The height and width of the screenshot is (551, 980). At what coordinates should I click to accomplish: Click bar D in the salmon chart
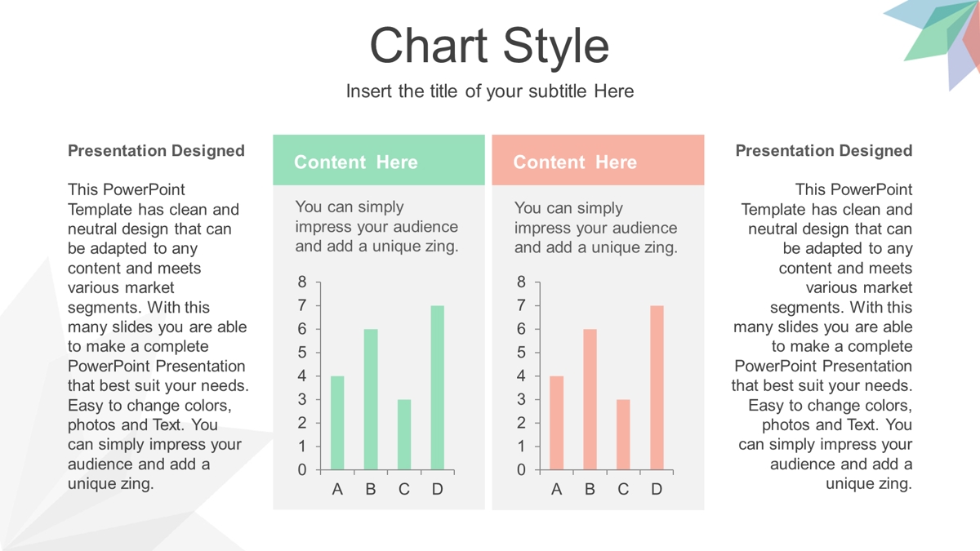click(657, 388)
